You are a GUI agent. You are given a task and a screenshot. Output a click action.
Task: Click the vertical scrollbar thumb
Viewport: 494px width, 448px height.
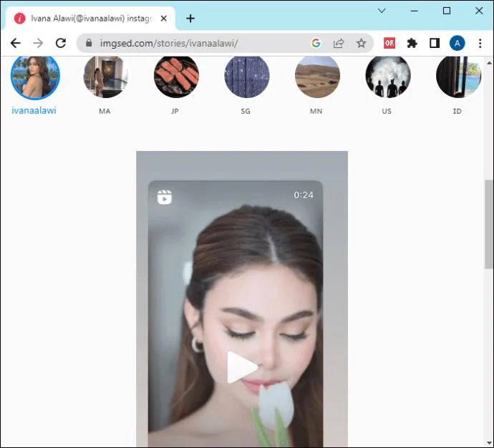point(489,225)
